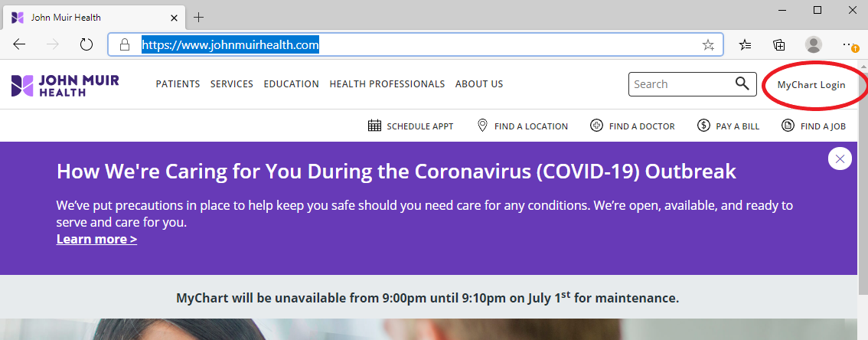Screen dimensions: 868x340
Task: Dismiss the purple COVID-19 banner
Action: pyautogui.click(x=840, y=159)
